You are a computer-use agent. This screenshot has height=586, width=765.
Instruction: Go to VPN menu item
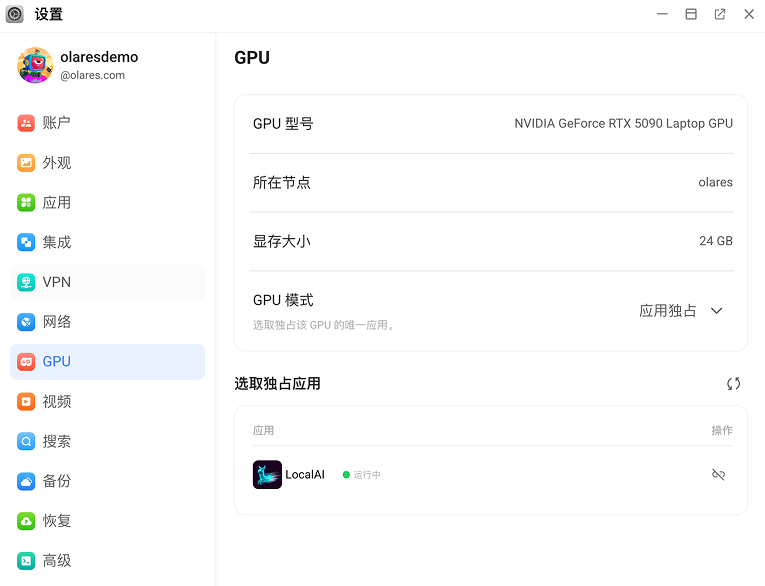pyautogui.click(x=107, y=282)
